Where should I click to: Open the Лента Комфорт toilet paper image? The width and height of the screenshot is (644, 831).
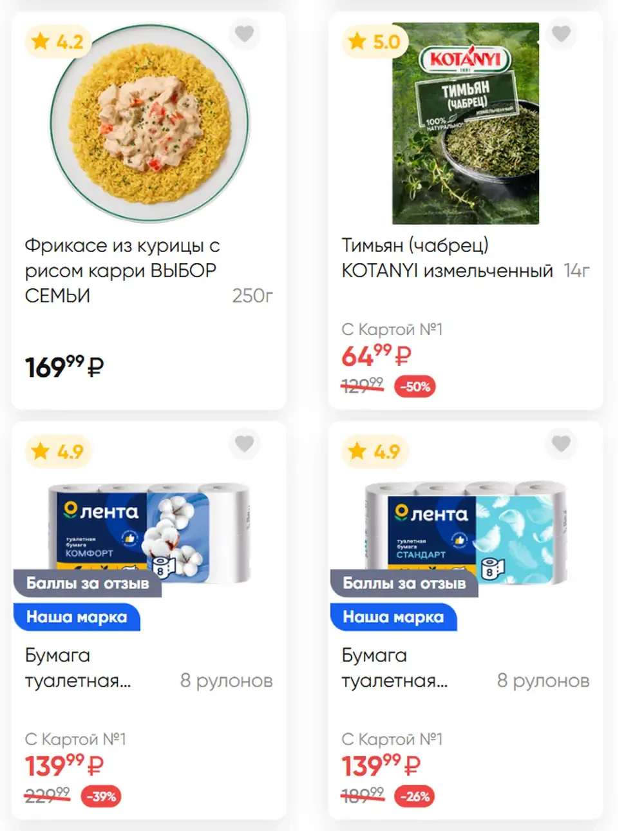pyautogui.click(x=149, y=533)
